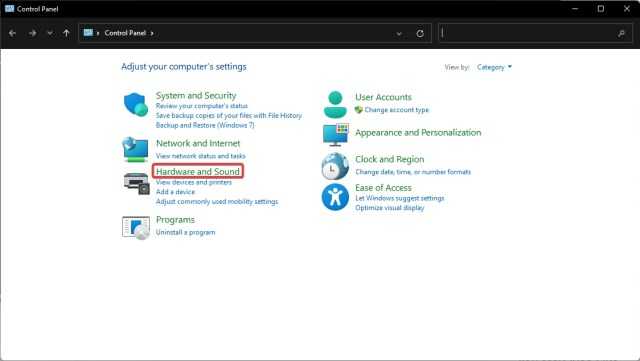Click the Network and Internet globe icon
This screenshot has height=361, width=640.
pyautogui.click(x=135, y=149)
